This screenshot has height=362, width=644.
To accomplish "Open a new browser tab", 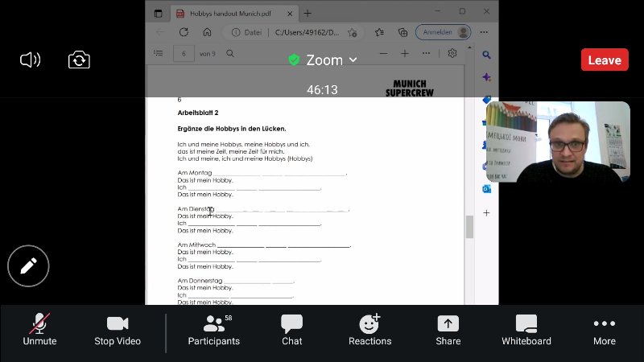I will [308, 14].
